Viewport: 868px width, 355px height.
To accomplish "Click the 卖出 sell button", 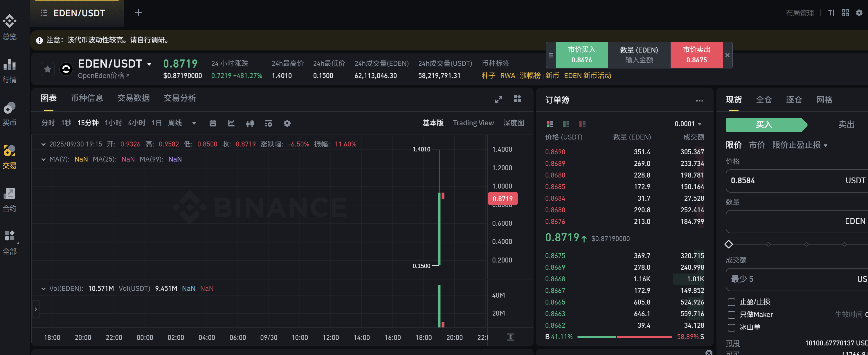I will [846, 124].
